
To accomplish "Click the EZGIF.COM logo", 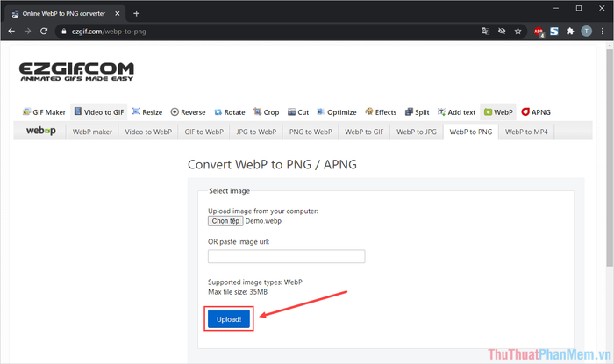I will pos(77,72).
